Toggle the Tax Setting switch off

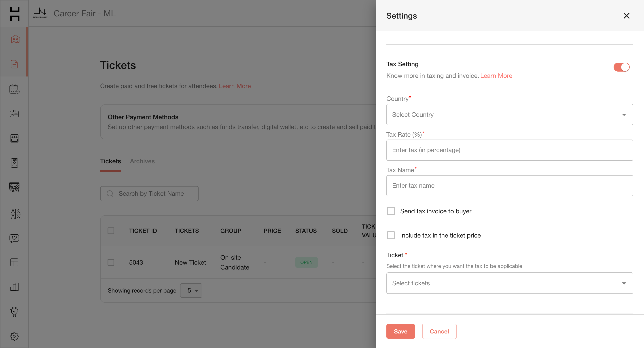click(621, 67)
